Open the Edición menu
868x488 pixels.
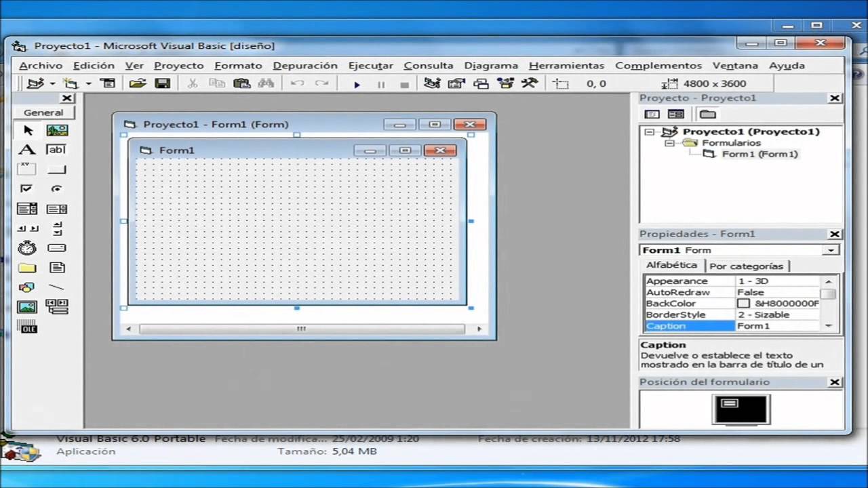tap(94, 66)
